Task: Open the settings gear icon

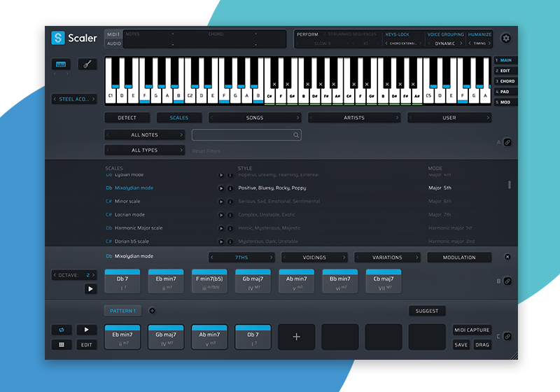Action: point(506,38)
